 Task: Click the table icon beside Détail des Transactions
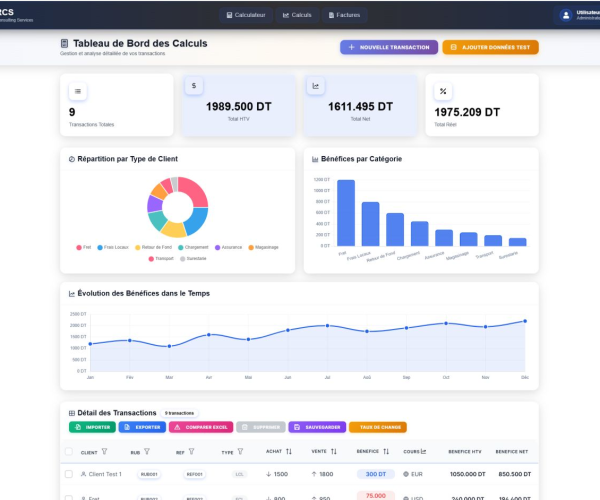[x=72, y=413]
